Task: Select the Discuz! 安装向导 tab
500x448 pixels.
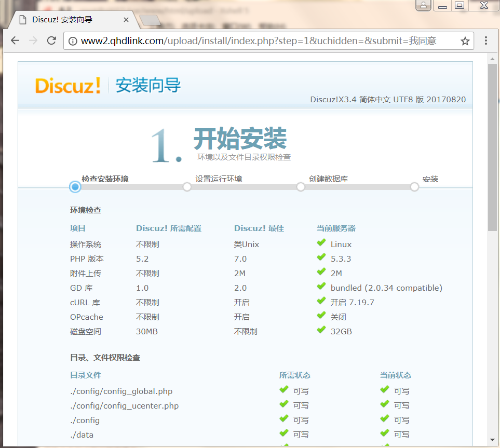Action: [73, 20]
